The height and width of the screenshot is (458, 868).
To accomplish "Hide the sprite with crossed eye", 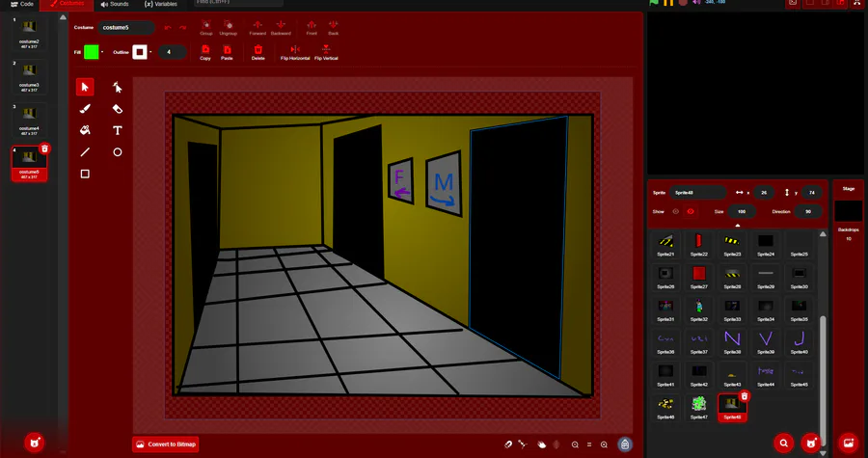I will (x=691, y=211).
